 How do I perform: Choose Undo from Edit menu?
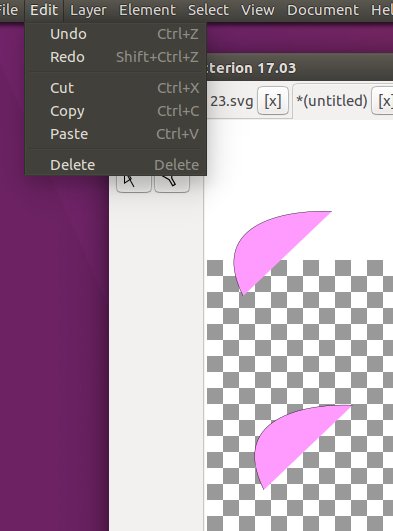(116, 34)
